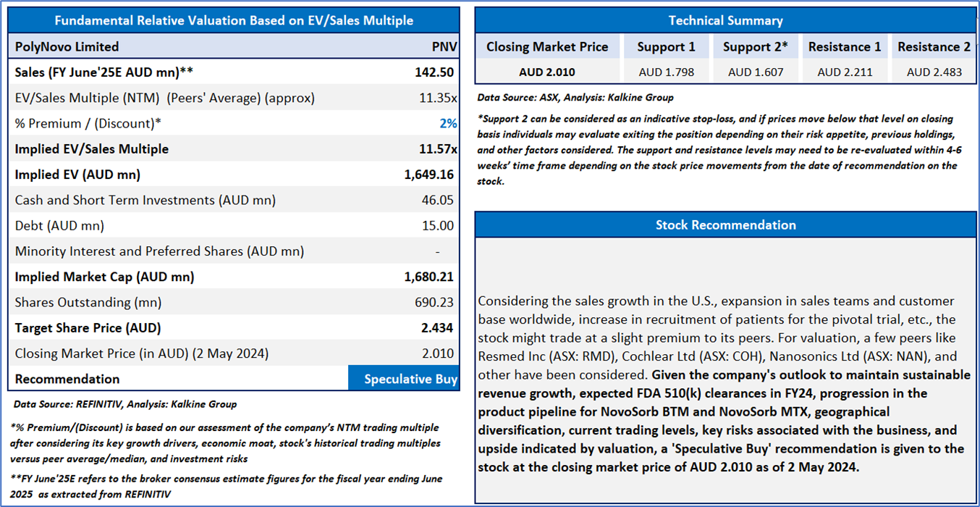
Task: Click the Resistance 2 column header
Action: (x=934, y=47)
